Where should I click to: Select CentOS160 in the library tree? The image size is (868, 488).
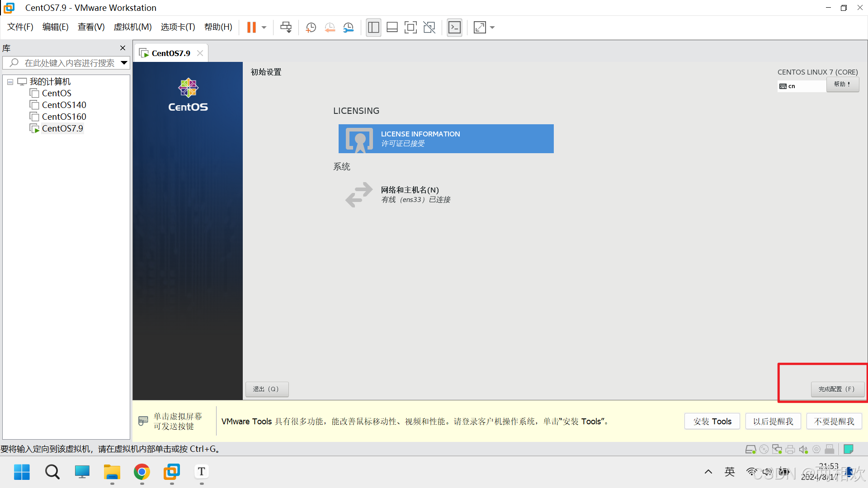(x=64, y=117)
